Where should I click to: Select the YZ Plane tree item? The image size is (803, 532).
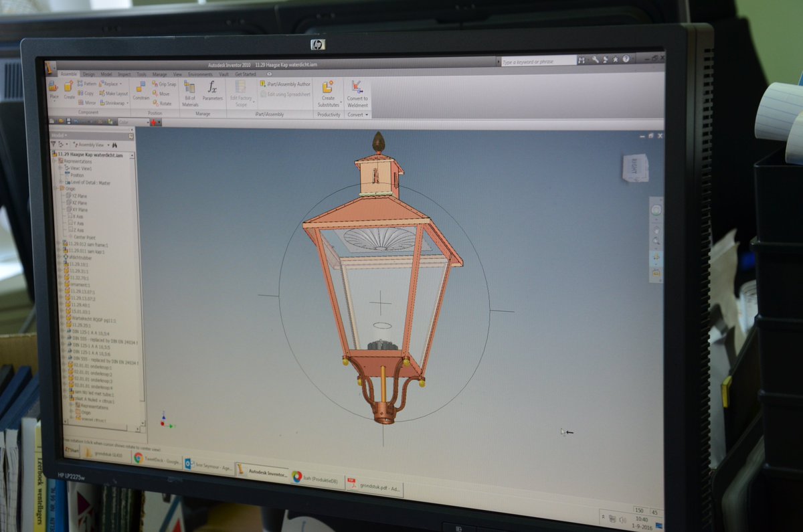click(77, 195)
